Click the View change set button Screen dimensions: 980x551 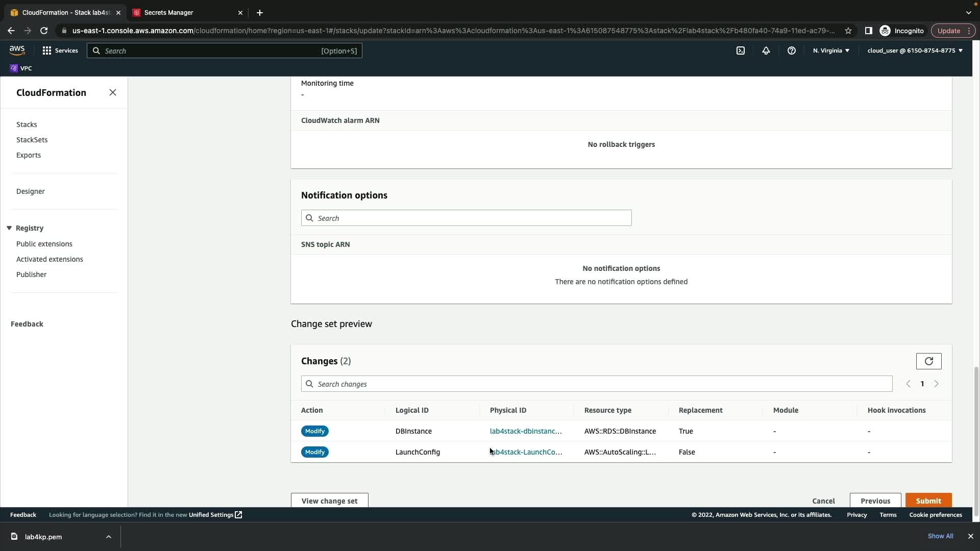tap(329, 500)
